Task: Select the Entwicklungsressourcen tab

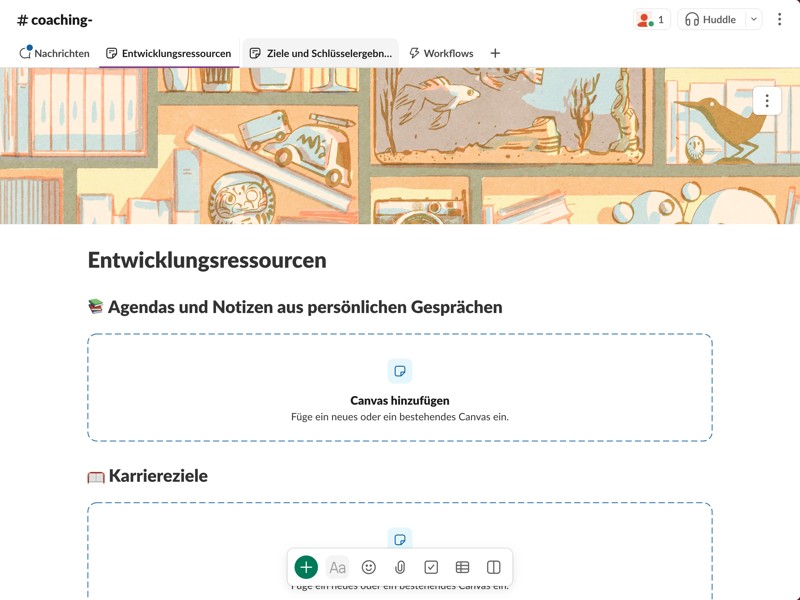Action: [169, 53]
